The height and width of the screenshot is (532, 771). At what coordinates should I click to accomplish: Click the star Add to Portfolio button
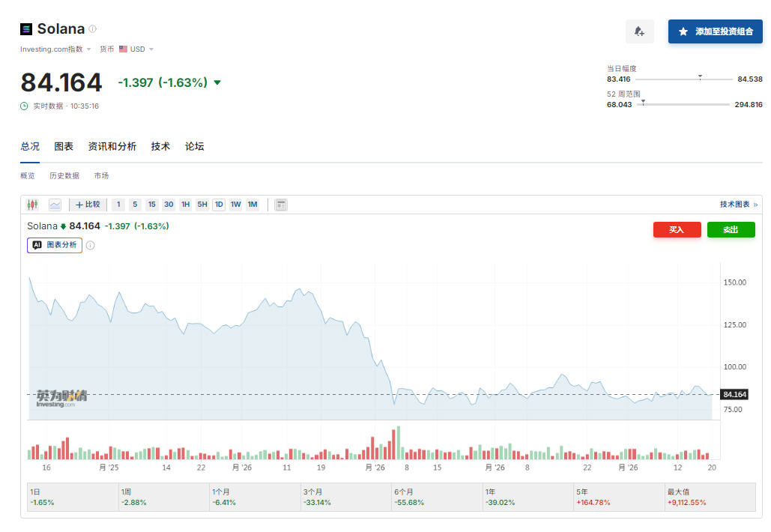tap(715, 31)
